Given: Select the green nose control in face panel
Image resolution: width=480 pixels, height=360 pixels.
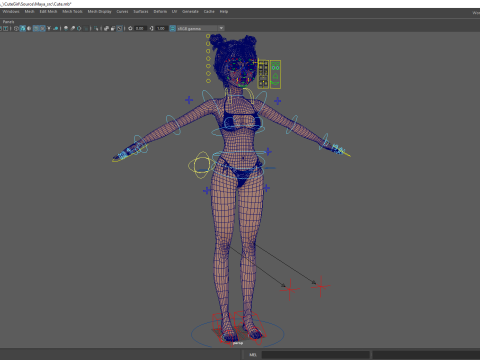Looking at the screenshot, I should [275, 76].
